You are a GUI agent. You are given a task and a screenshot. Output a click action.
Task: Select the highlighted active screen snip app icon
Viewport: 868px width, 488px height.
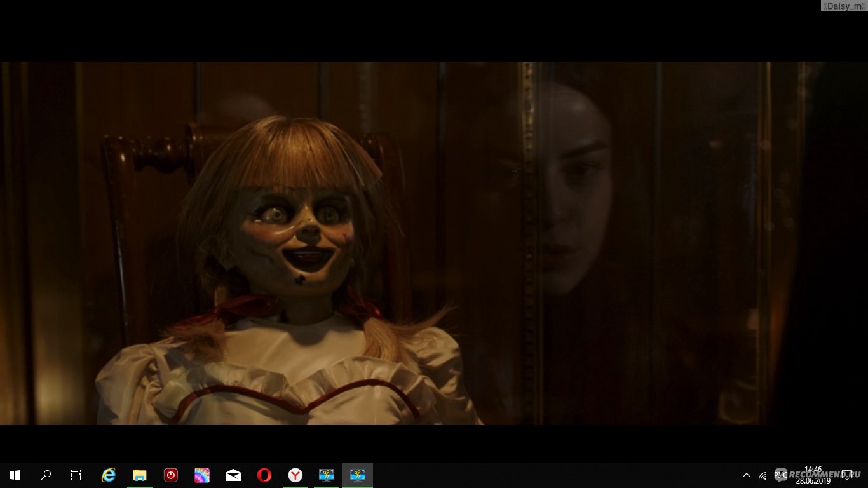(358, 475)
